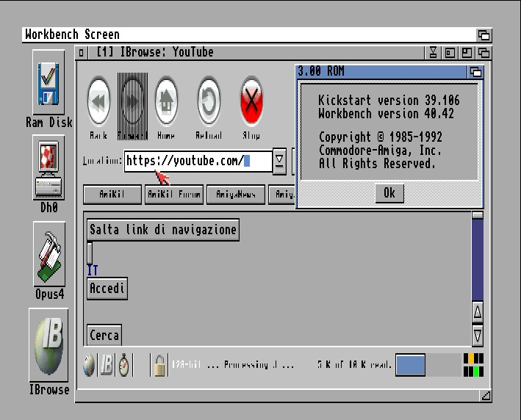521x420 pixels.
Task: Open the AmiKit Forum bookmark
Action: (x=174, y=195)
